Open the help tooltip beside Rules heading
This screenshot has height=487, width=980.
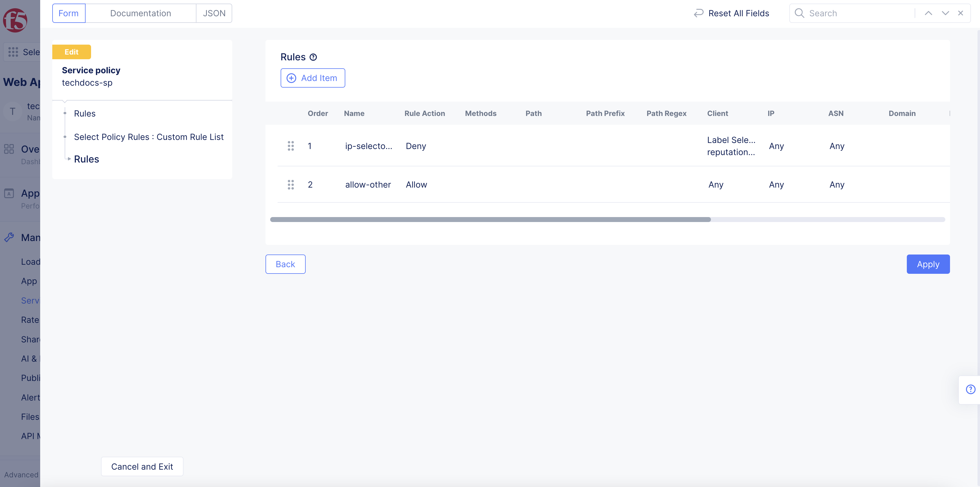pyautogui.click(x=313, y=57)
